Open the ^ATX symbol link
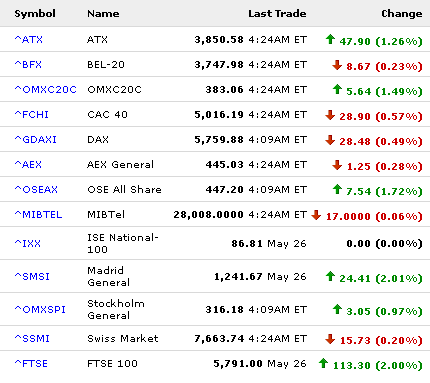 (29, 39)
